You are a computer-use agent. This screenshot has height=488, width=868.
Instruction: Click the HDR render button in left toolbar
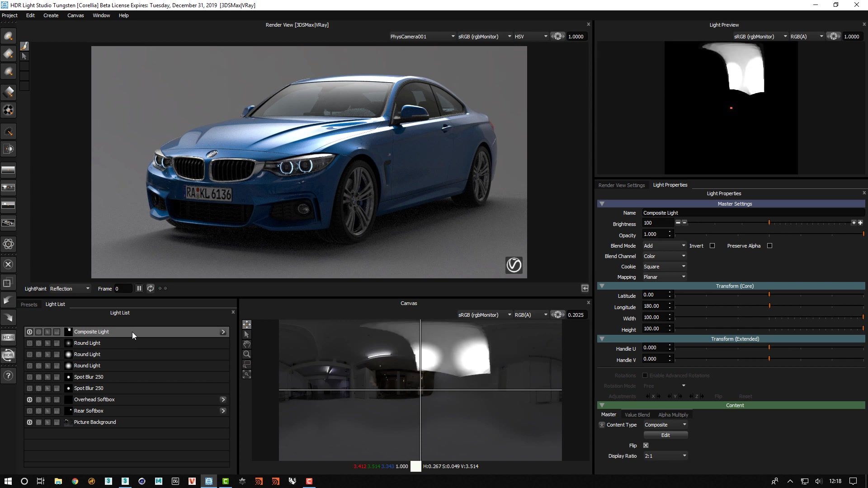8,337
